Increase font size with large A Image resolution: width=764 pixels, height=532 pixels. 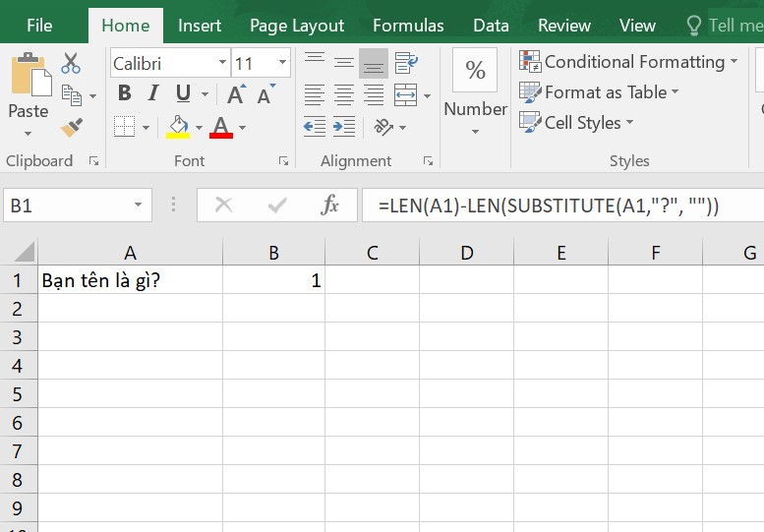[236, 94]
